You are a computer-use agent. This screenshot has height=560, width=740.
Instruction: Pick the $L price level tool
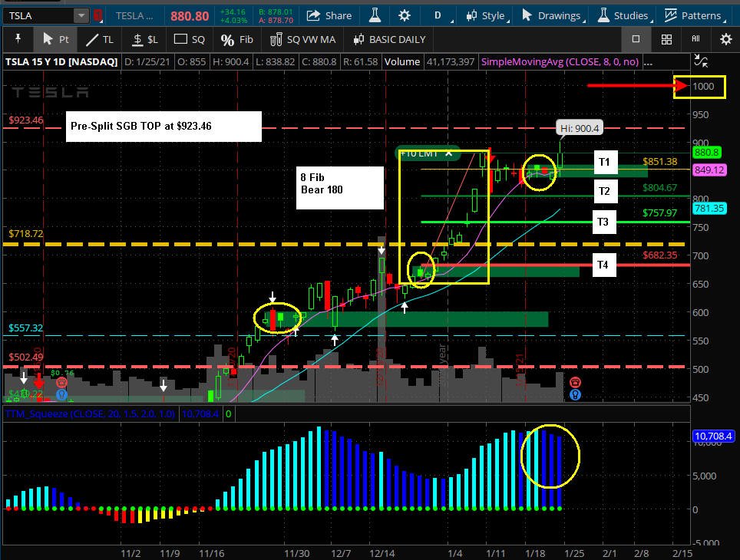(144, 40)
